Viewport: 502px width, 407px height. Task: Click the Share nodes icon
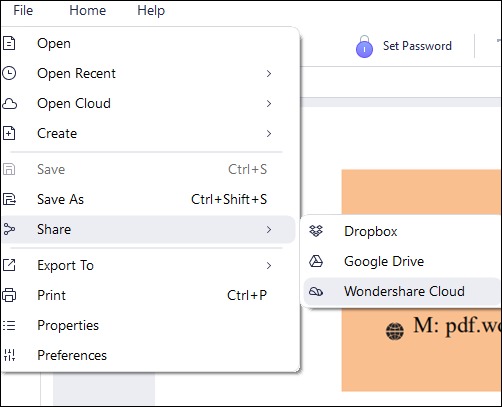[9, 229]
